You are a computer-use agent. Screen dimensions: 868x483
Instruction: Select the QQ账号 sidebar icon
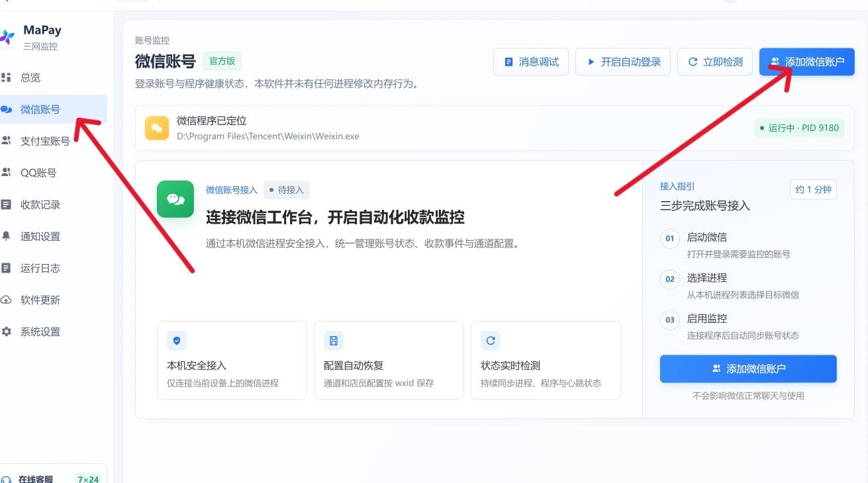7,173
